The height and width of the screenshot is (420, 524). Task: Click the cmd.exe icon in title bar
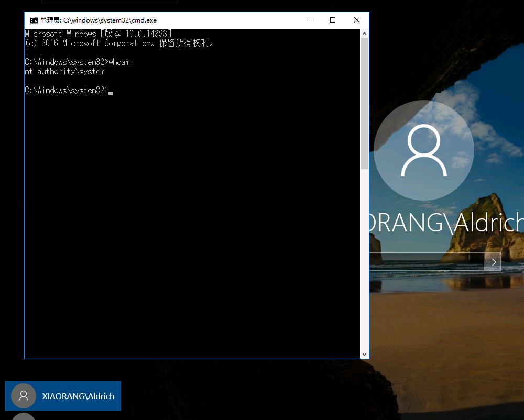click(34, 20)
